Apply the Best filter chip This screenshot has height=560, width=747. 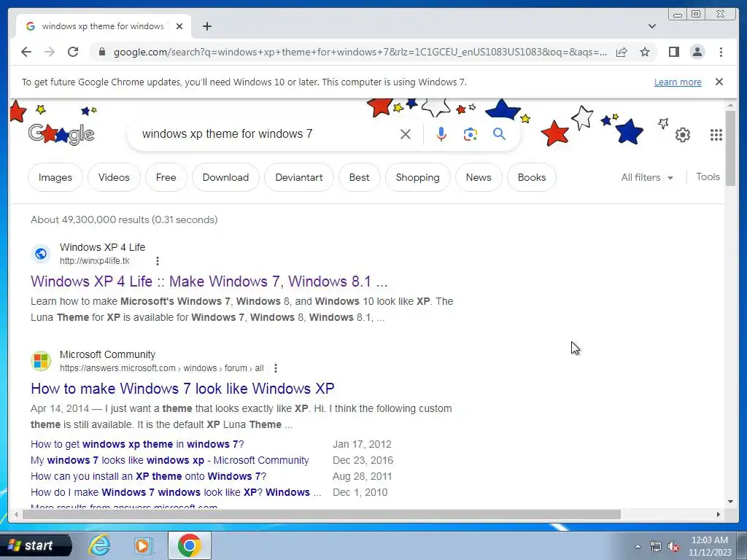pyautogui.click(x=359, y=177)
